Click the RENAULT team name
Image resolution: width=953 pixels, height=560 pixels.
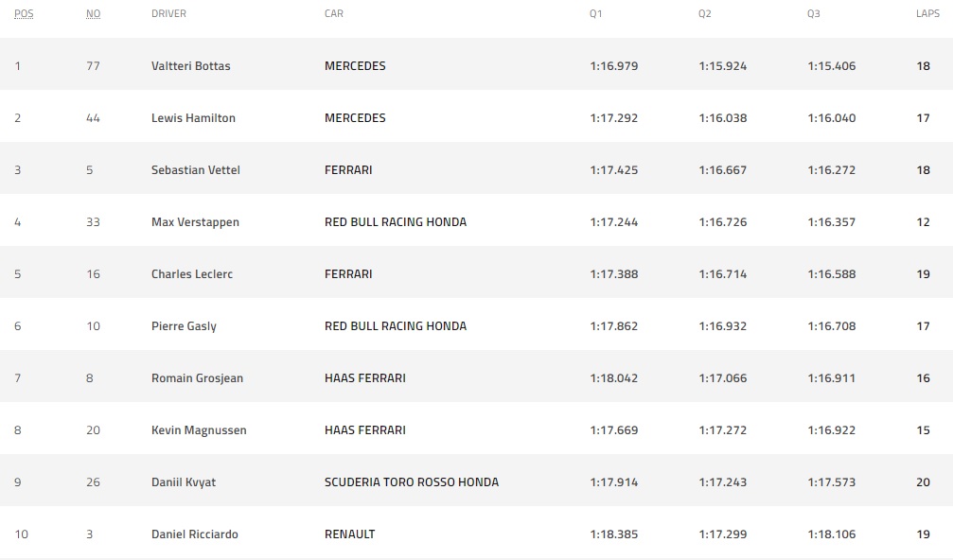pos(349,534)
